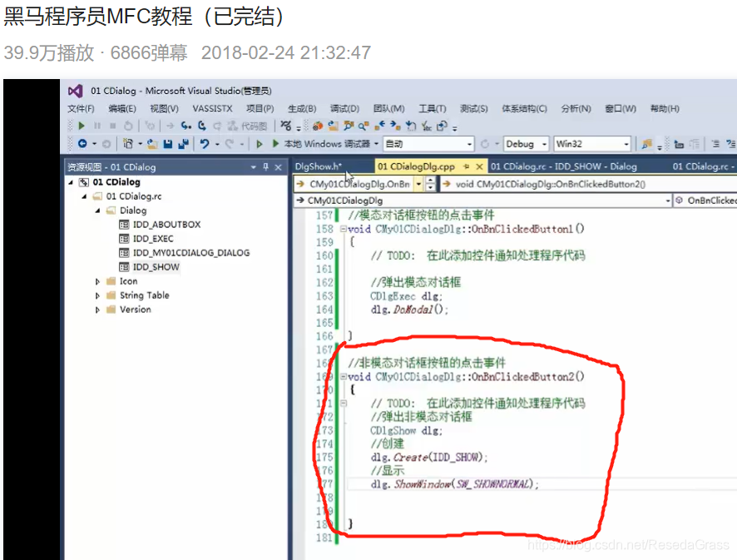Open the Undo history dropdown arrow
This screenshot has height=560, width=737.
click(217, 144)
